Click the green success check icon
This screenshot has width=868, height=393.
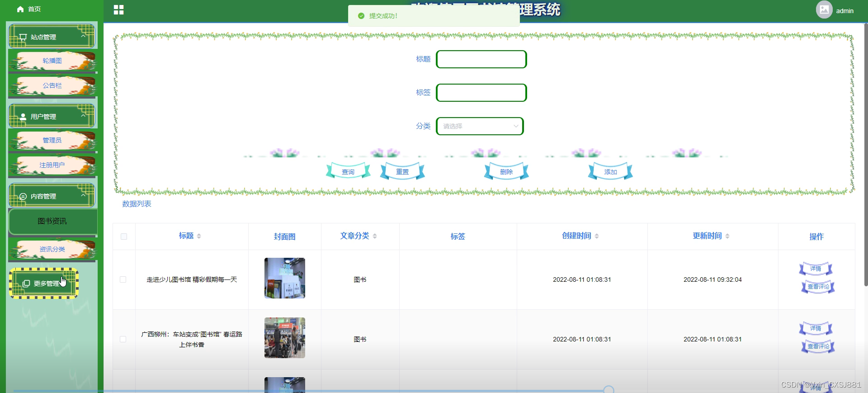[361, 16]
